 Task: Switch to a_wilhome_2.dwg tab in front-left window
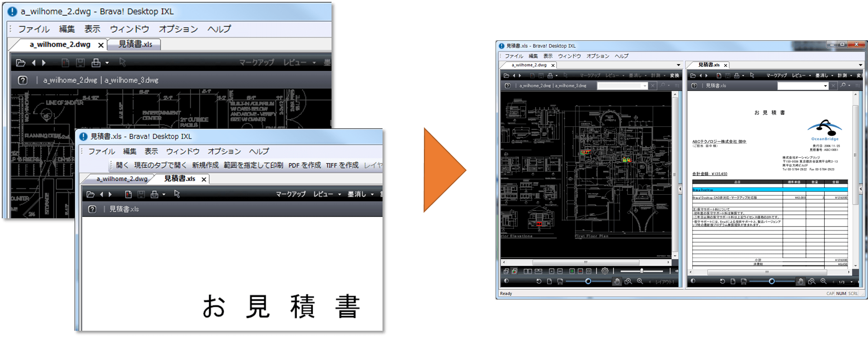tap(122, 179)
